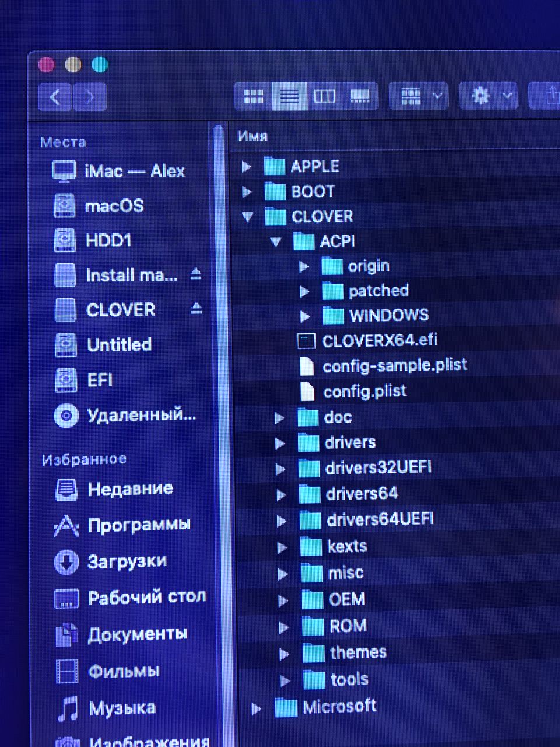Expand the WINDOWS folder triangle

point(305,316)
